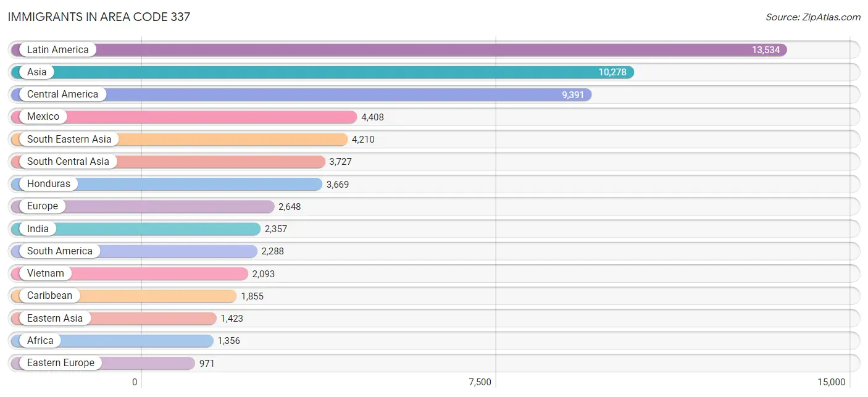Select the South Central Asia bar
This screenshot has height=397, width=868.
[168, 162]
